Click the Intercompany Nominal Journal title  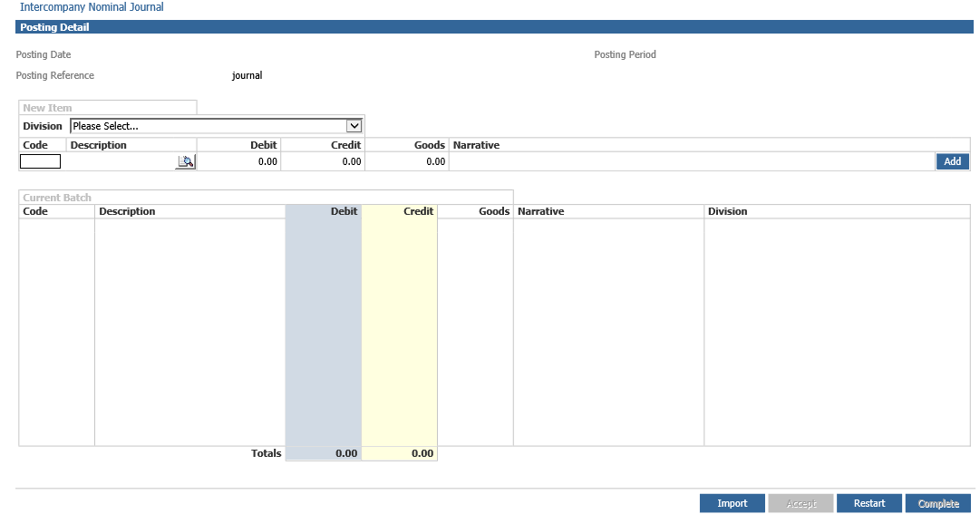pos(92,7)
